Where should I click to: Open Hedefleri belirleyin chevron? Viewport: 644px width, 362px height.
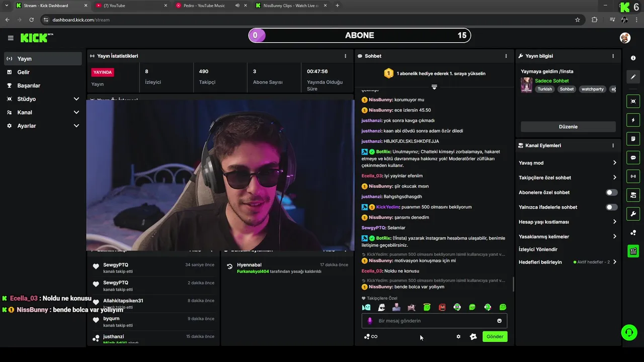point(614,262)
